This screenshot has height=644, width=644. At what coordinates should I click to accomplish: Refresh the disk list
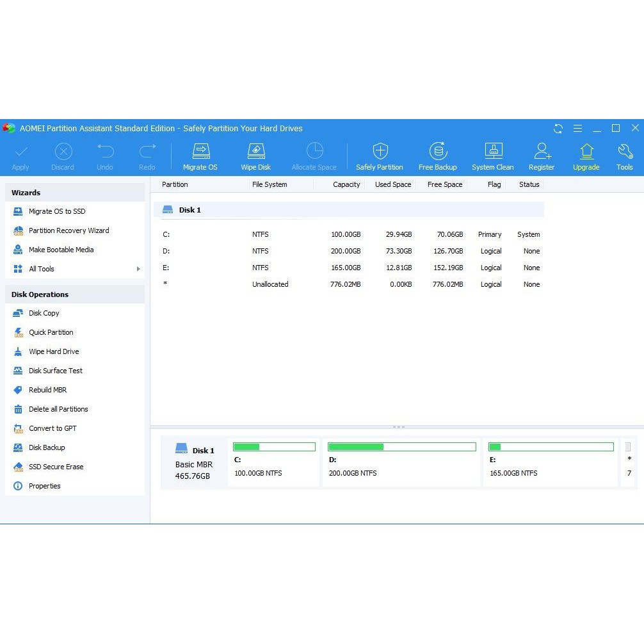(x=558, y=129)
